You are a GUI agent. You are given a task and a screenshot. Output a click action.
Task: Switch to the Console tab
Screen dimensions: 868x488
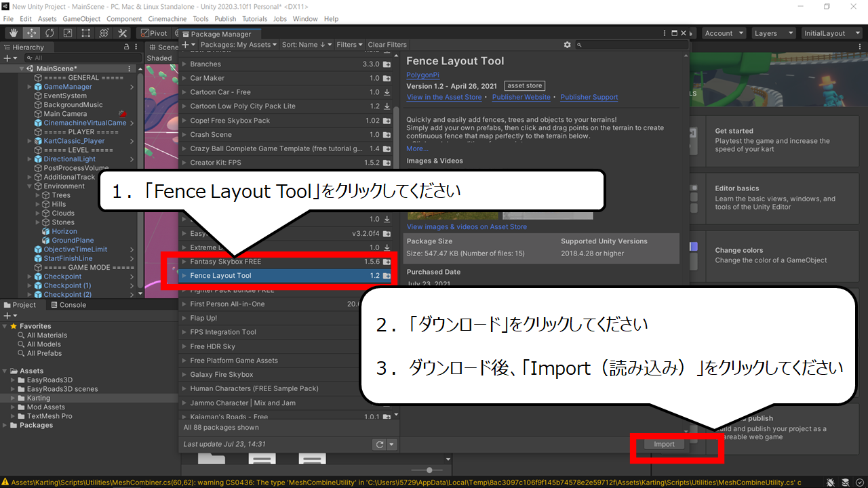coord(68,305)
